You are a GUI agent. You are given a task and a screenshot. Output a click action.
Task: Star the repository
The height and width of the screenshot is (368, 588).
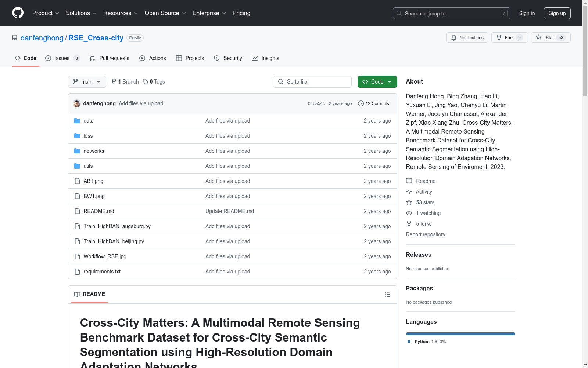point(551,38)
